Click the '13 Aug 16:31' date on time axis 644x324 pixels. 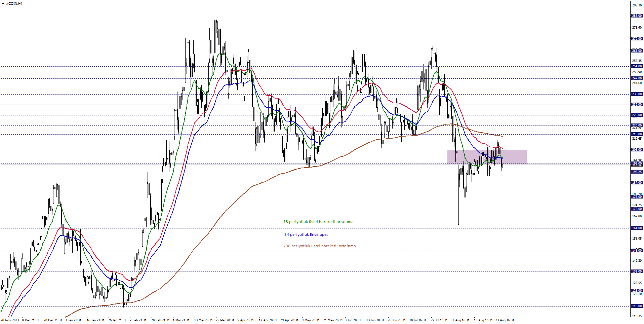tap(483, 320)
